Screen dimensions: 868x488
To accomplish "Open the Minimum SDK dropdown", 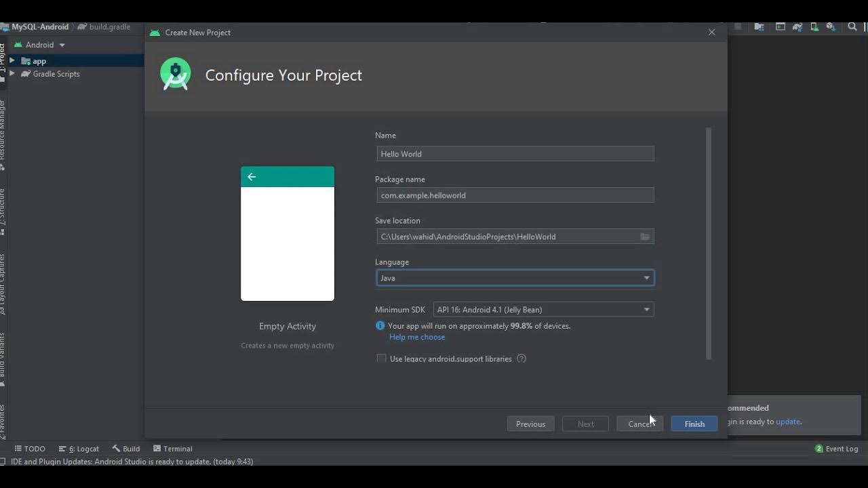I will coord(543,310).
